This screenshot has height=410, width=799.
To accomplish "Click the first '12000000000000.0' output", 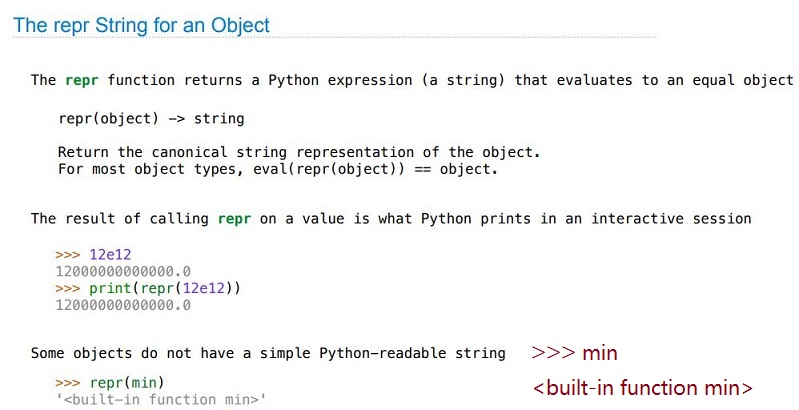I will tap(123, 271).
